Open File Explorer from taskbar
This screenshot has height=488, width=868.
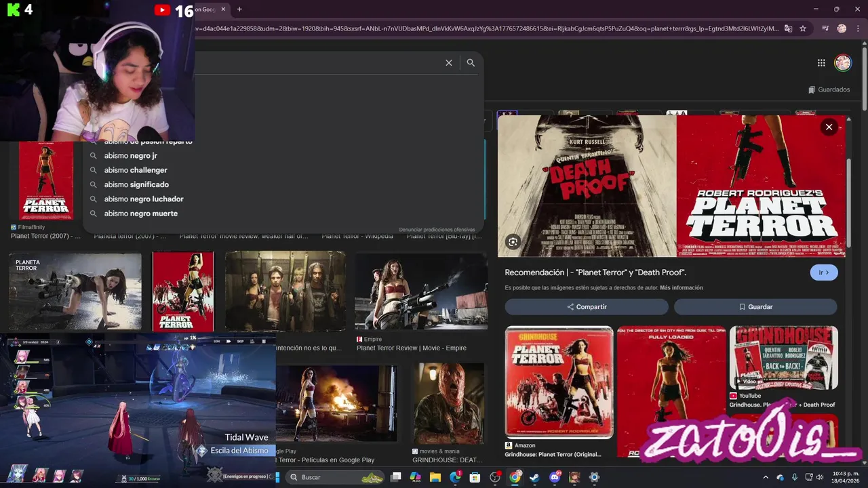435,477
